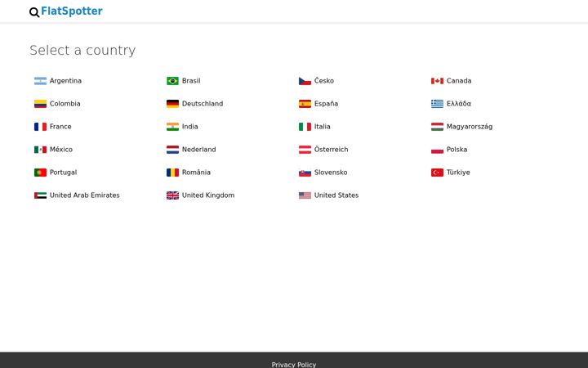Open the Nederland text link
The image size is (588, 368).
[199, 150]
